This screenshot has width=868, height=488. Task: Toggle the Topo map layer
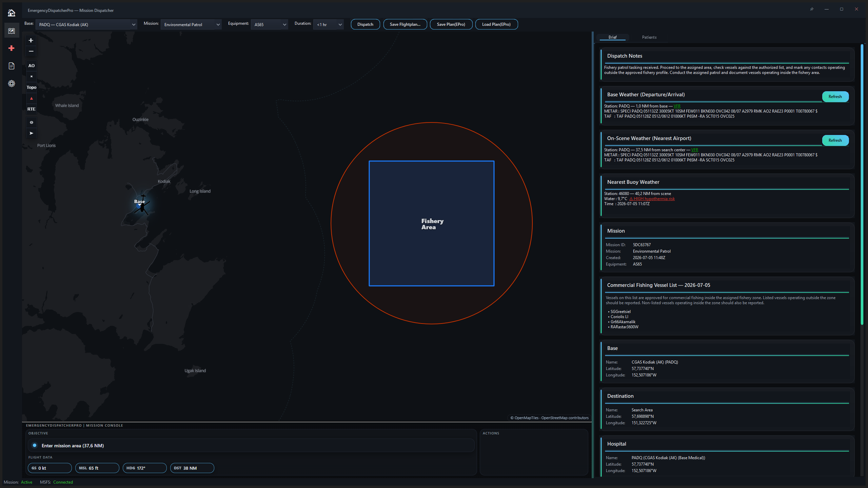click(32, 87)
